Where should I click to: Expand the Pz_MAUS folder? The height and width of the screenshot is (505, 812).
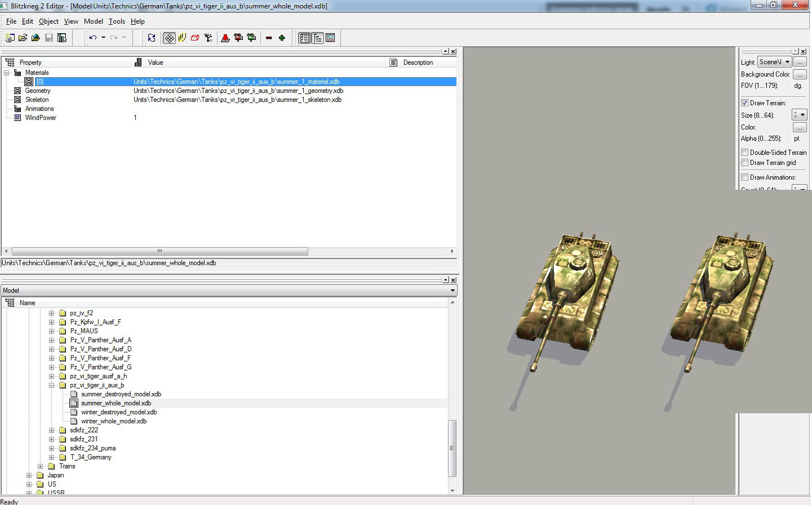tap(51, 331)
